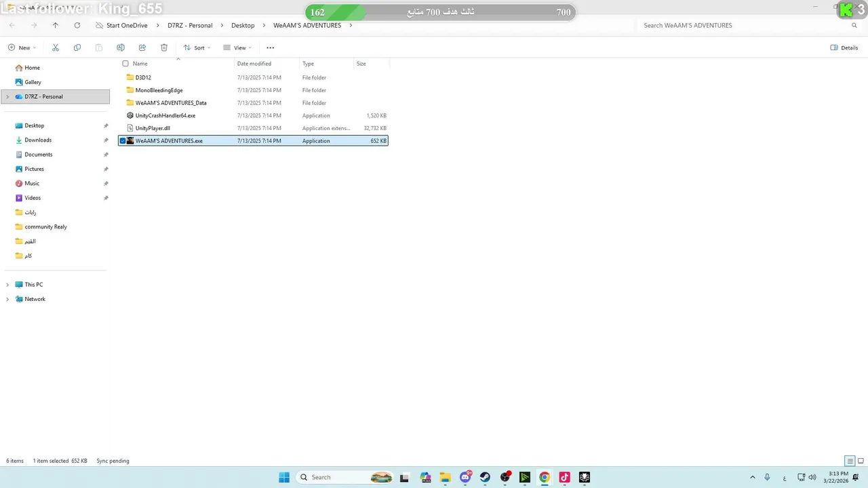Viewport: 868px width, 488px height.
Task: Click the Windows Start button
Action: (x=284, y=477)
